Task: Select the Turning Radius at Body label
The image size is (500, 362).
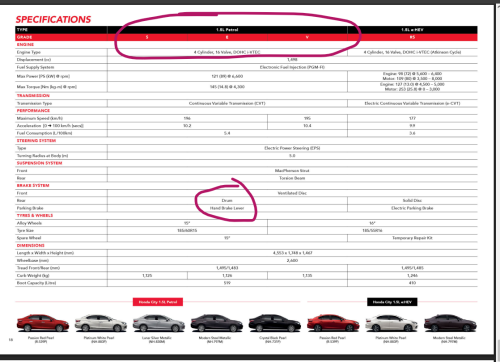Action: (x=42, y=156)
